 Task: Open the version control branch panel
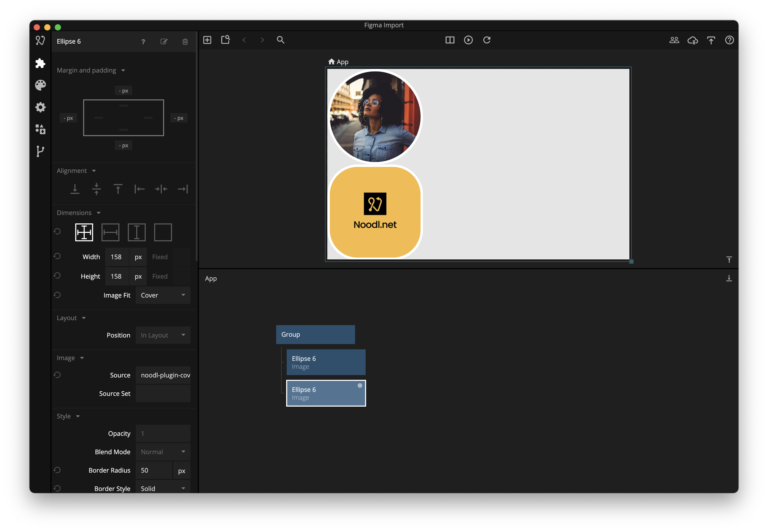[40, 151]
